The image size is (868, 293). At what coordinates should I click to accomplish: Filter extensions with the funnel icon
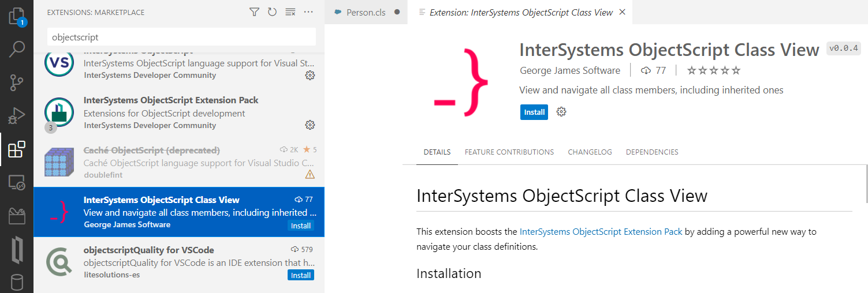pos(254,12)
